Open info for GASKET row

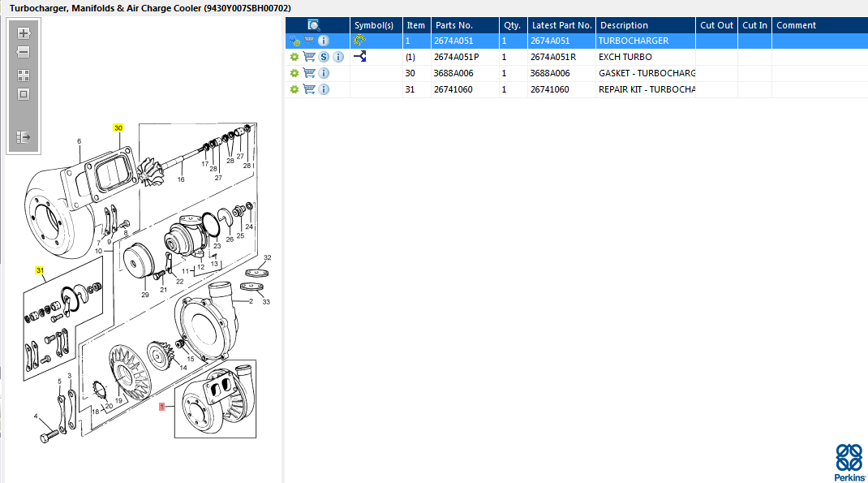tap(324, 72)
